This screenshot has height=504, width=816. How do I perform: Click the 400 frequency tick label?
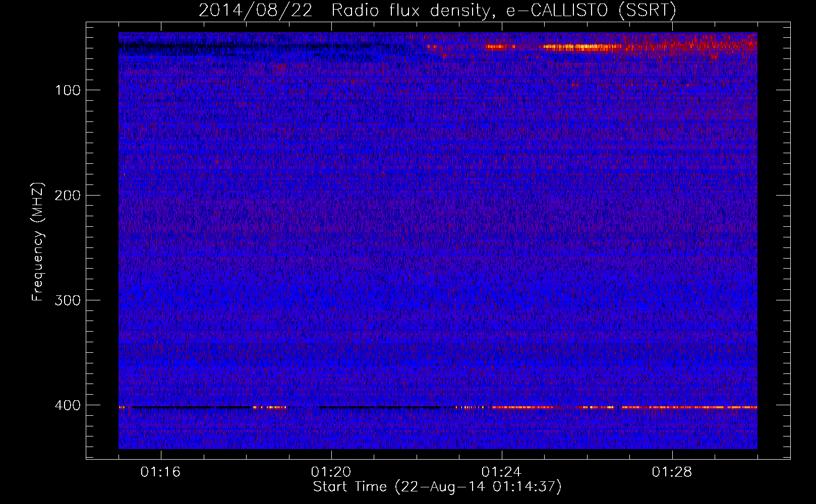[68, 405]
